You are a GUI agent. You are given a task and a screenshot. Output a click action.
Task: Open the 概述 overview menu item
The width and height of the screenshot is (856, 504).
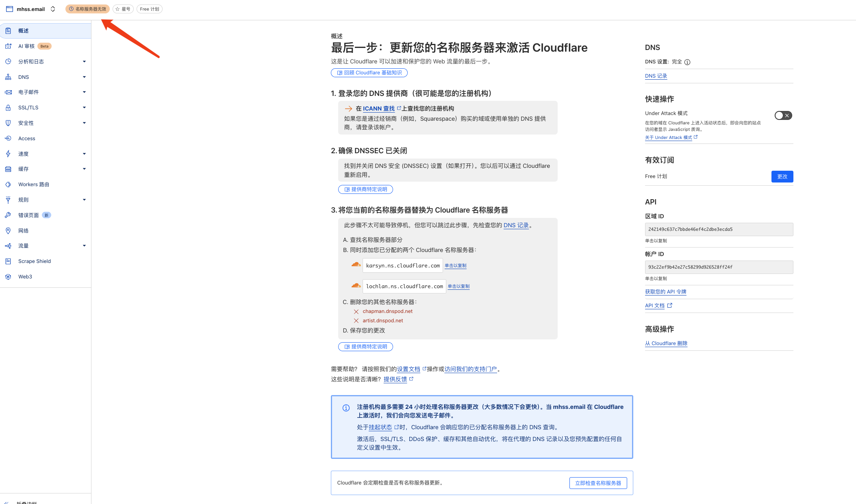[x=24, y=31]
